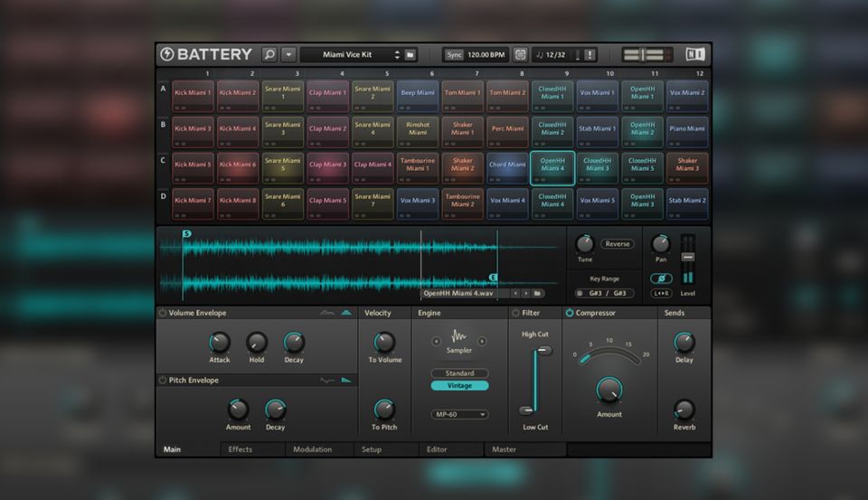The width and height of the screenshot is (868, 500).
Task: Toggle the Compressor power button
Action: [x=570, y=313]
